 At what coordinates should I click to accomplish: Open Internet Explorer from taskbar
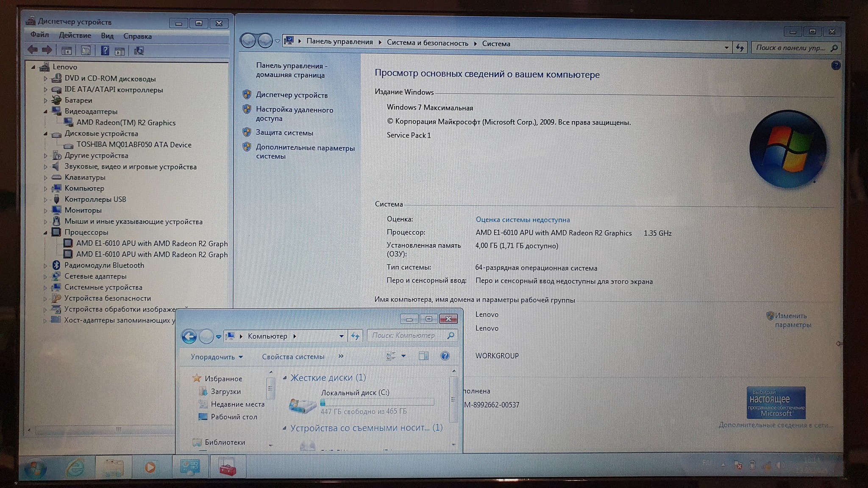75,468
